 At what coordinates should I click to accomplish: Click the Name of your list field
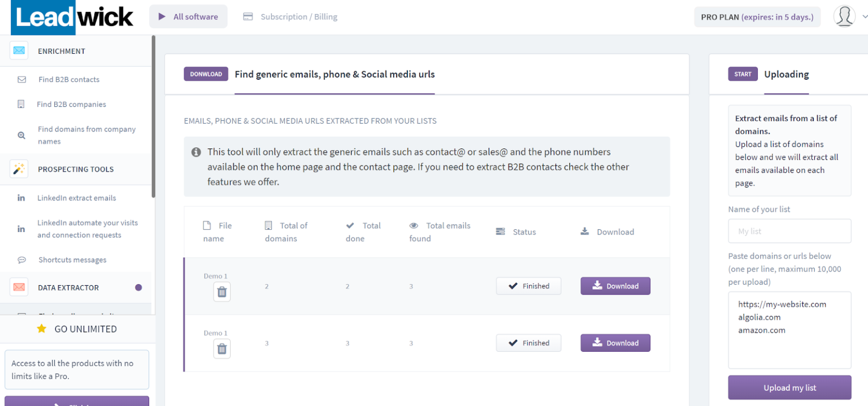click(789, 232)
